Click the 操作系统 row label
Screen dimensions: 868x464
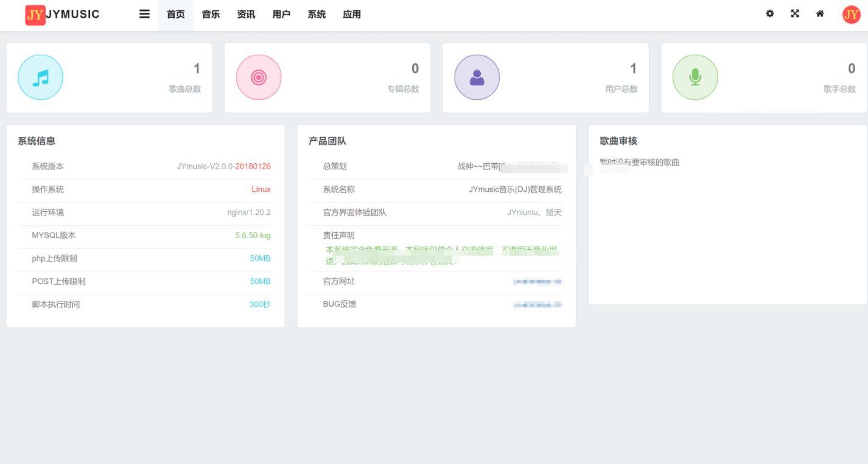(48, 189)
